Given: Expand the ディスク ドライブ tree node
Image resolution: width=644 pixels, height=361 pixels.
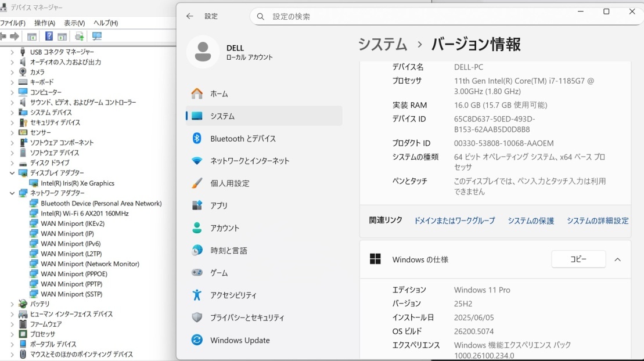Looking at the screenshot, I should pyautogui.click(x=13, y=163).
